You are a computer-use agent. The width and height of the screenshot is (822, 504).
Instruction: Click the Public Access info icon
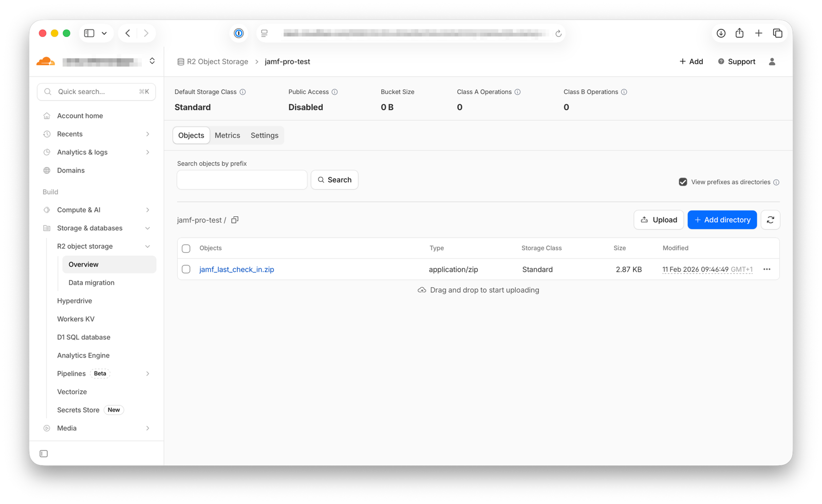[334, 92]
